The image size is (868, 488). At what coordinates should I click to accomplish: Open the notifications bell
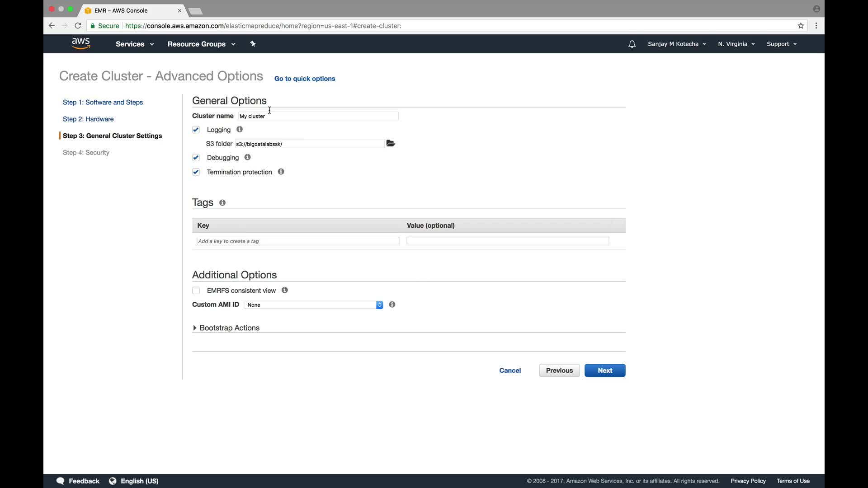pyautogui.click(x=632, y=44)
